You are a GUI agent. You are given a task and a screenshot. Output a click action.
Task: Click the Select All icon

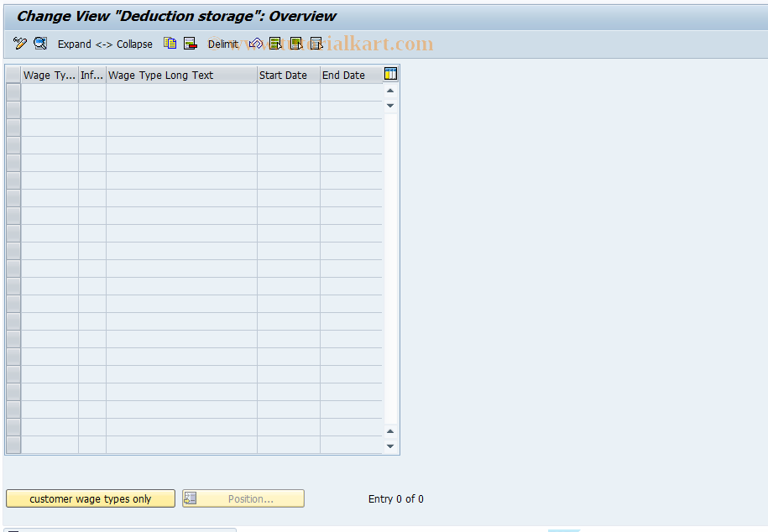[x=276, y=44]
